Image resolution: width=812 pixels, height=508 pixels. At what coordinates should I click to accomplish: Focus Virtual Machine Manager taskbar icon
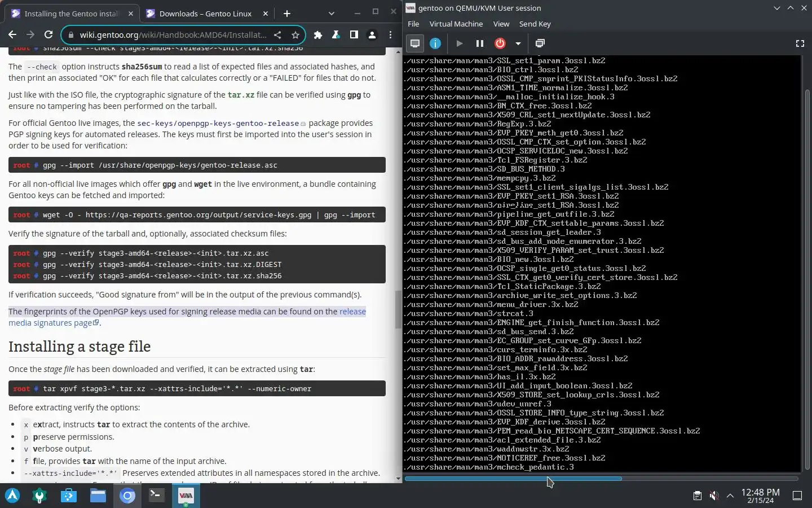(186, 496)
